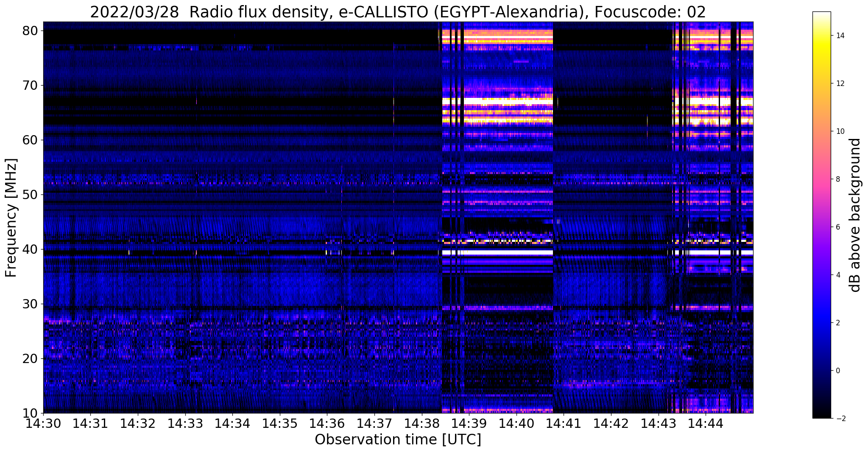
Task: Click the 14:42 time tick label
Action: tap(611, 423)
